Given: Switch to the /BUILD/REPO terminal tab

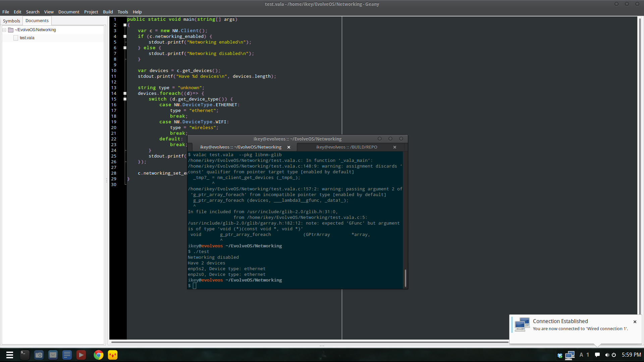Looking at the screenshot, I should pyautogui.click(x=346, y=147).
